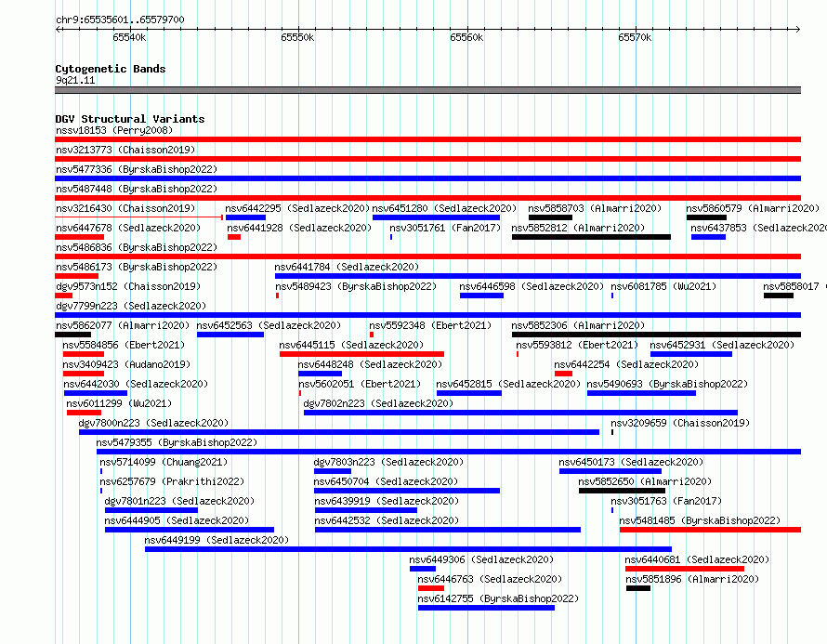Screen dimensions: 827x644
Task: Select nsv6081785 (Wu2021) label
Action: tap(663, 286)
